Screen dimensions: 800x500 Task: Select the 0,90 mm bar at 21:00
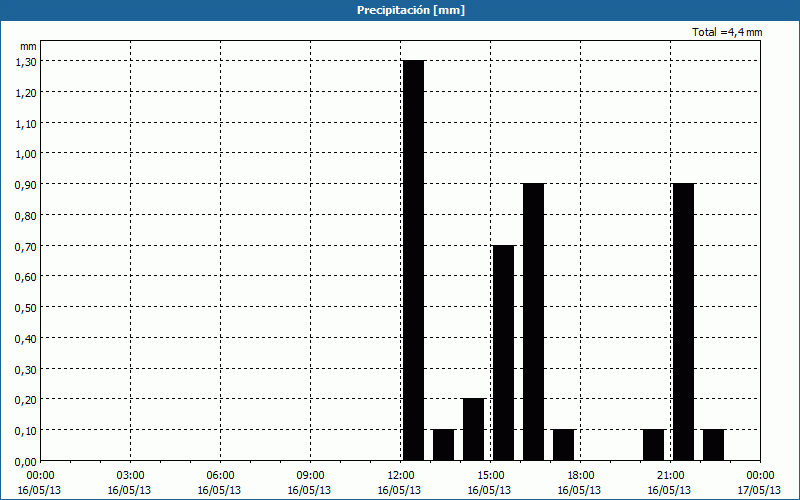pyautogui.click(x=684, y=322)
